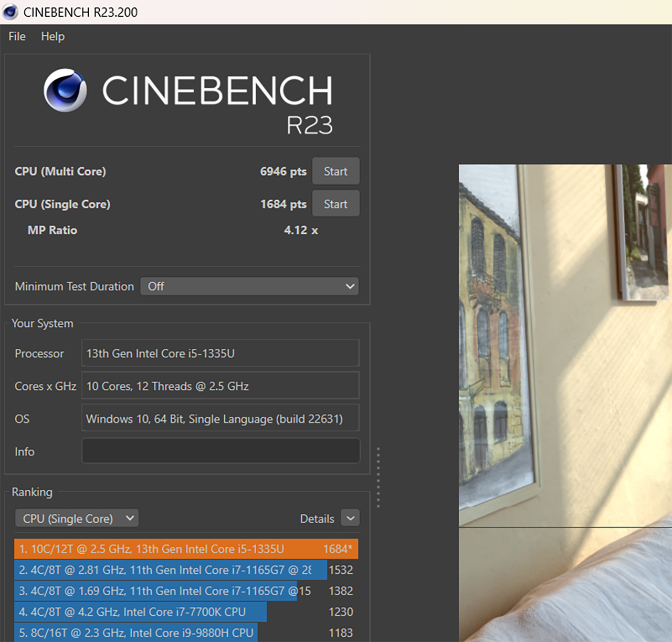The width and height of the screenshot is (672, 642).
Task: Select the i9-9880H ranking entry
Action: click(186, 633)
